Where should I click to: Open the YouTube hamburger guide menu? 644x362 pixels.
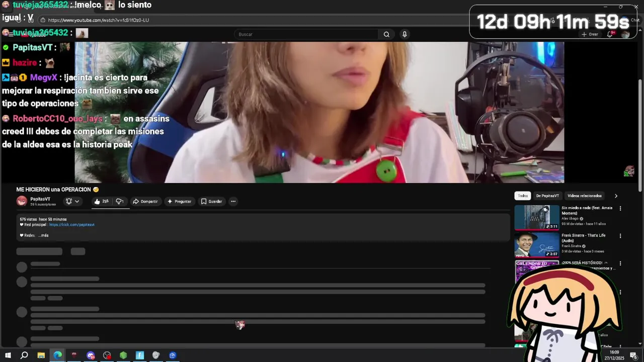click(11, 34)
